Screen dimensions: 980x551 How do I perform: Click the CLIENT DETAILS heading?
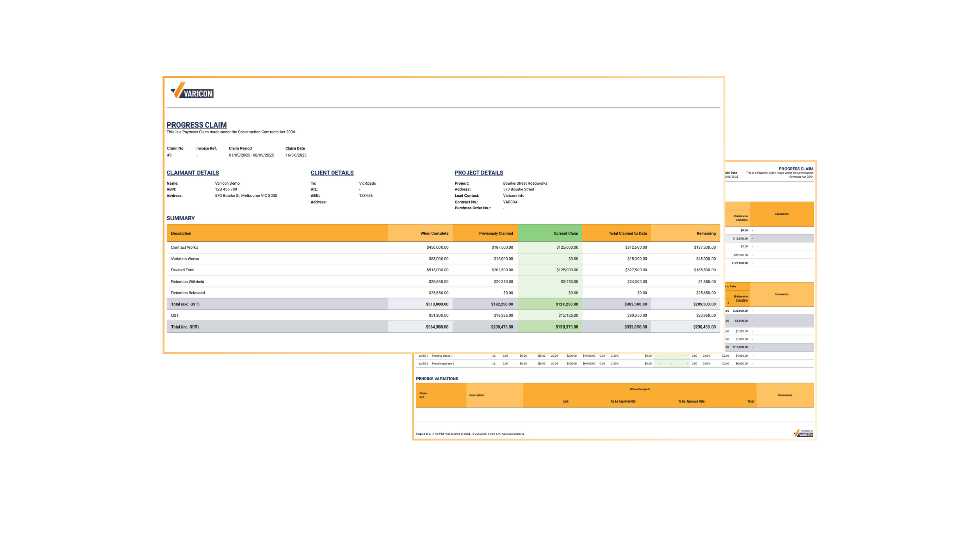coord(332,173)
